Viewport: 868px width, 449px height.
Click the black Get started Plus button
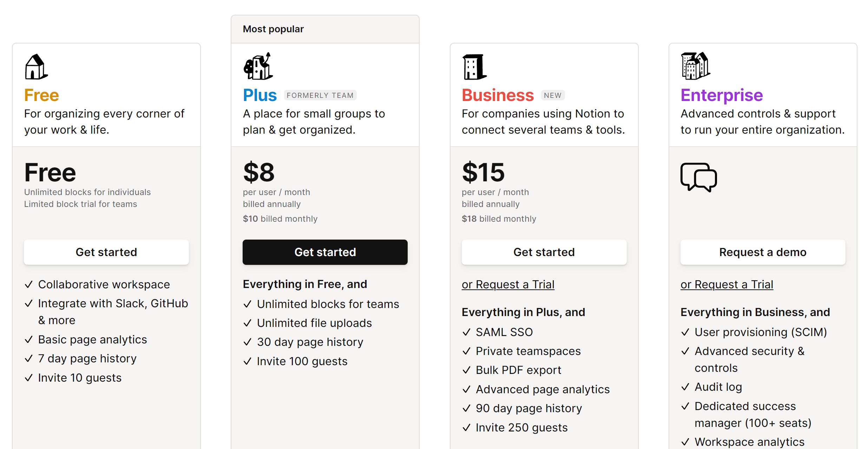[x=325, y=252]
